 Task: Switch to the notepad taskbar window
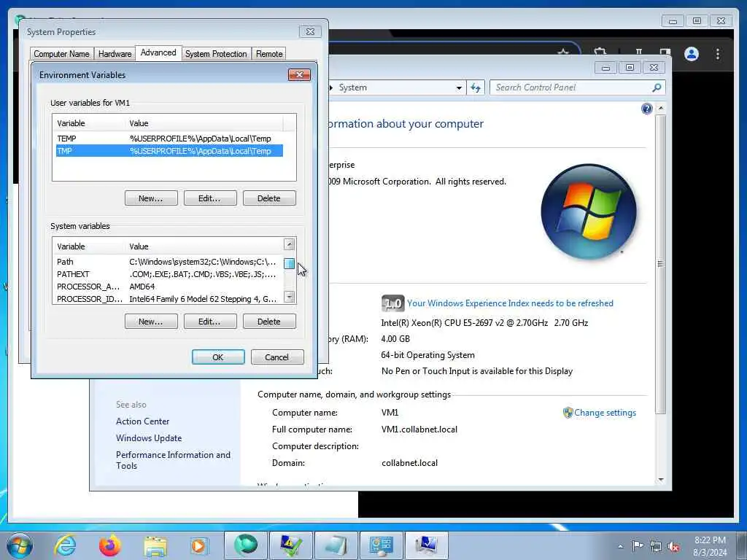pyautogui.click(x=336, y=545)
